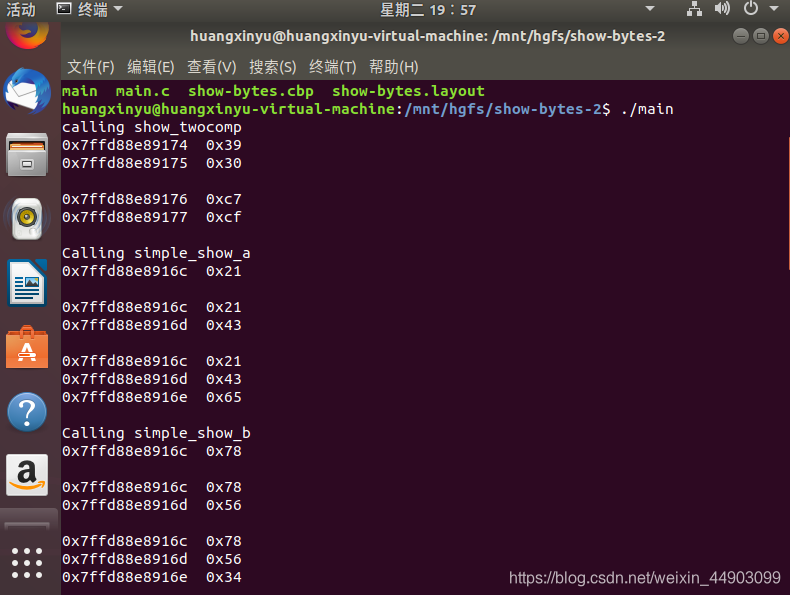Open the 编辑(E) menu
Screen dimensions: 791x597
151,67
